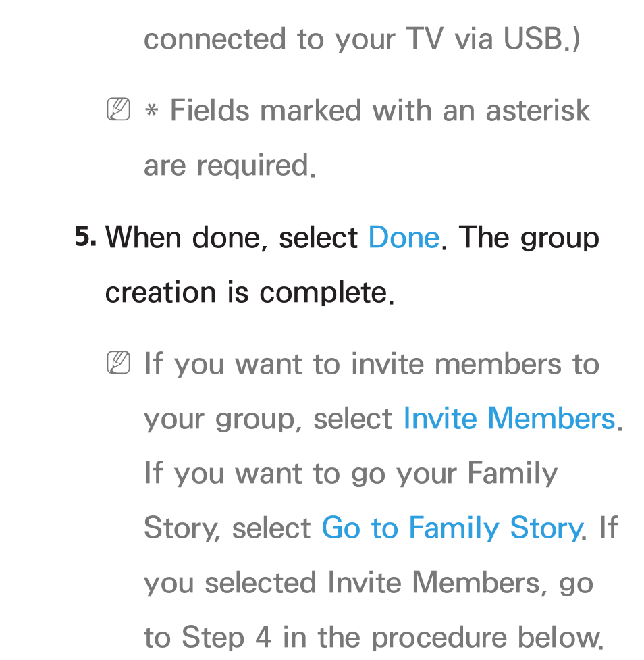Click the line 'creation is complete.'

click(250, 293)
